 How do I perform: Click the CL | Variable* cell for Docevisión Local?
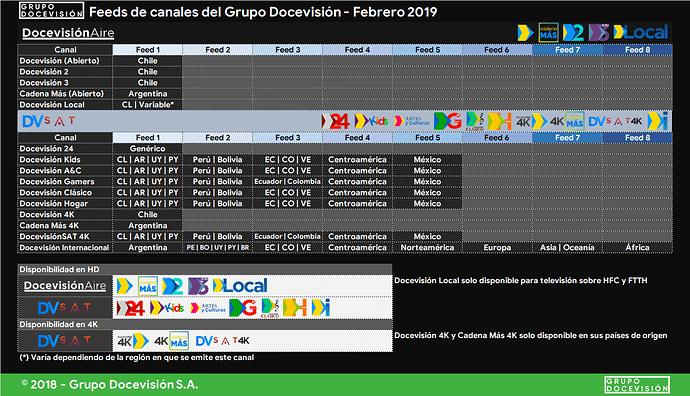(x=147, y=105)
